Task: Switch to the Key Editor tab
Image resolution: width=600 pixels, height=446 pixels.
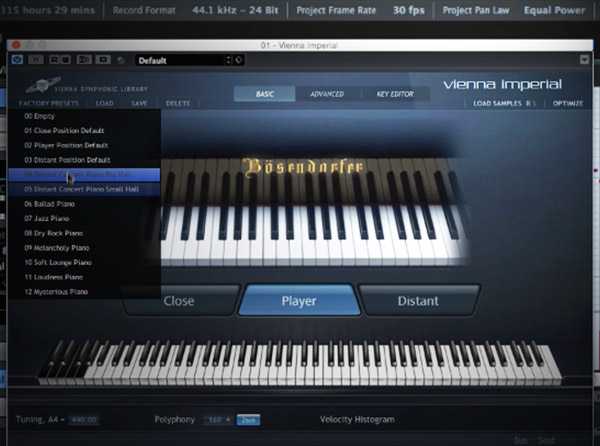Action: [395, 94]
